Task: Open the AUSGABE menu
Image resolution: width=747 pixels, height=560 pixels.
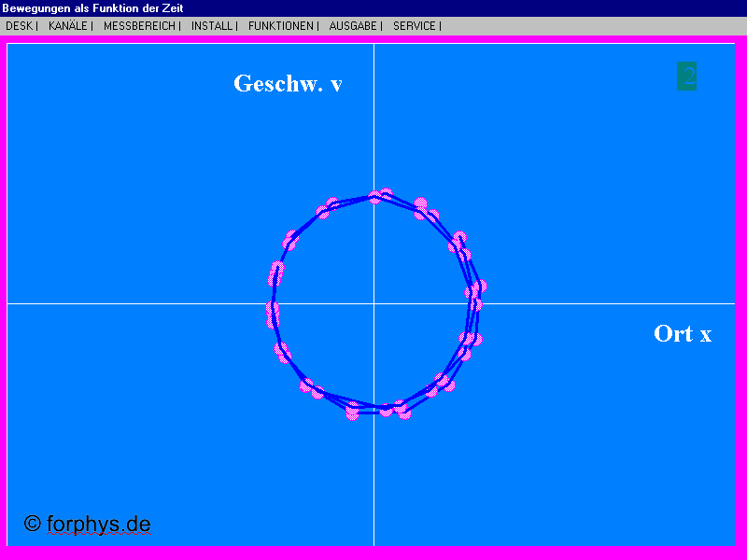Action: [352, 26]
